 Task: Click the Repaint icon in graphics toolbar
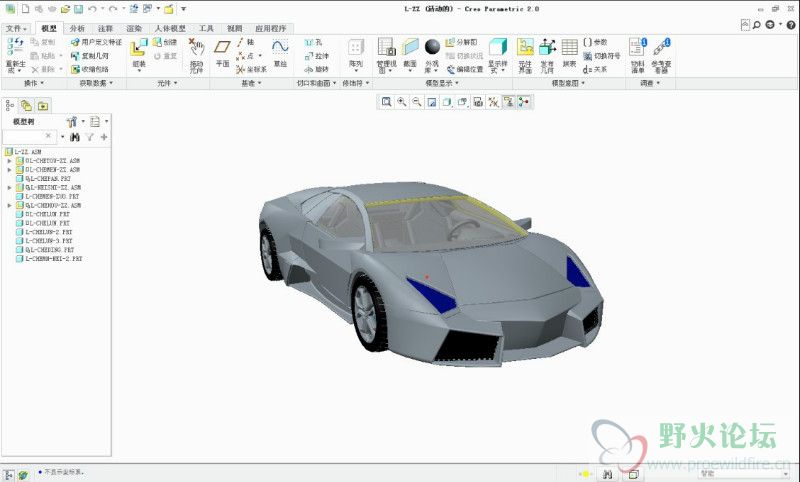[432, 102]
